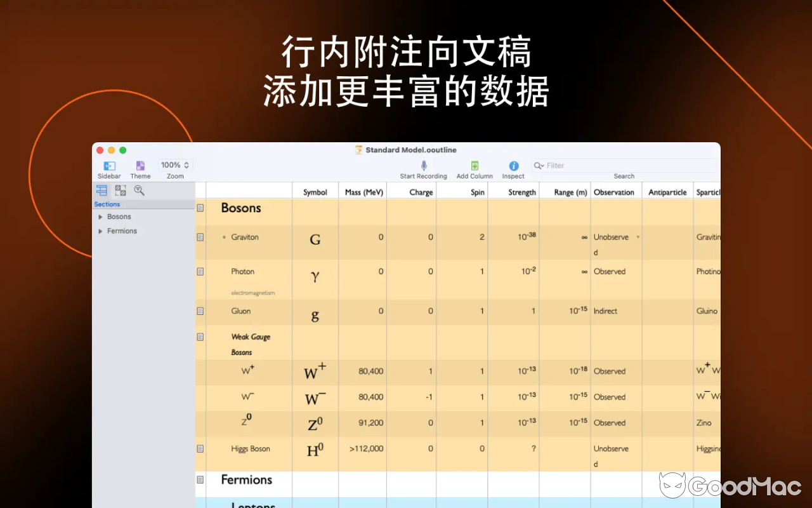
Task: Switch to the Styles icon in the sidebar
Action: click(120, 190)
